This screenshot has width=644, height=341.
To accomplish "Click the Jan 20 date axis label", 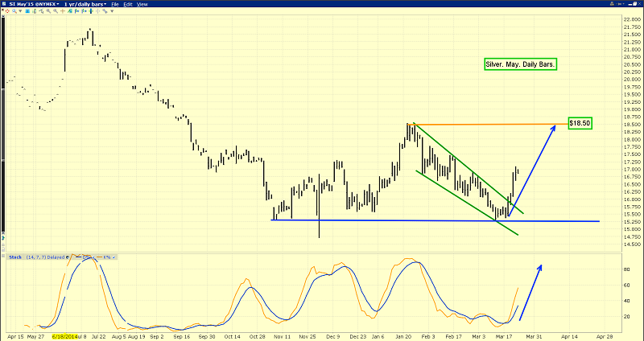I will [405, 335].
